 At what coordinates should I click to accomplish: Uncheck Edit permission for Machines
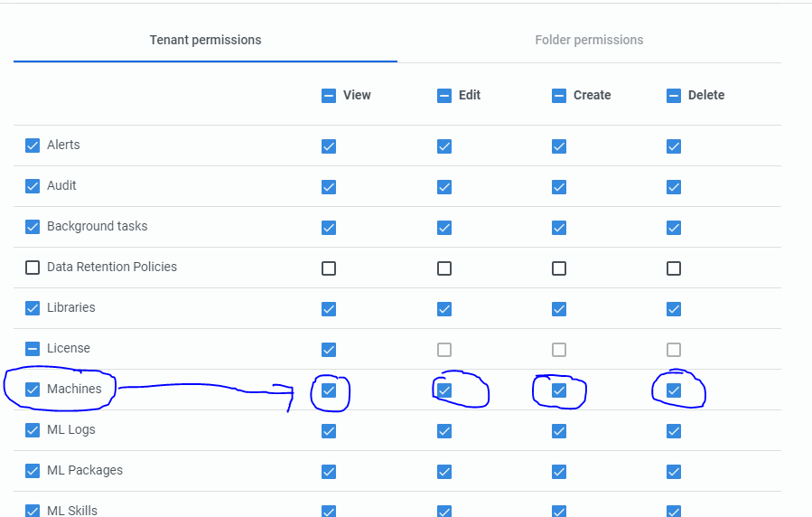click(444, 390)
